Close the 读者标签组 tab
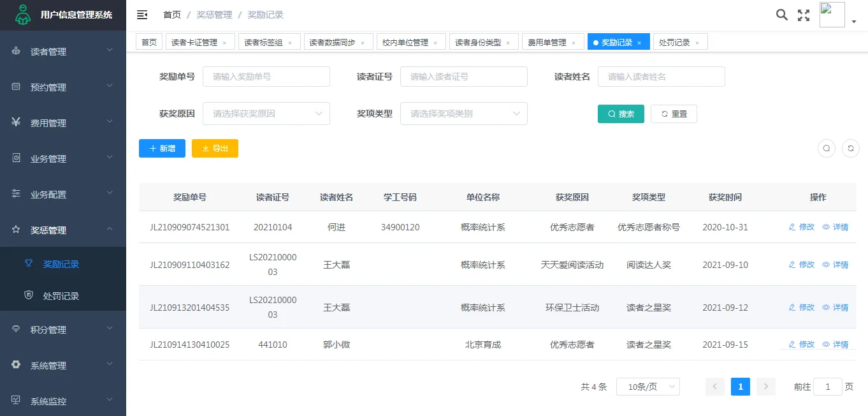 pos(290,43)
